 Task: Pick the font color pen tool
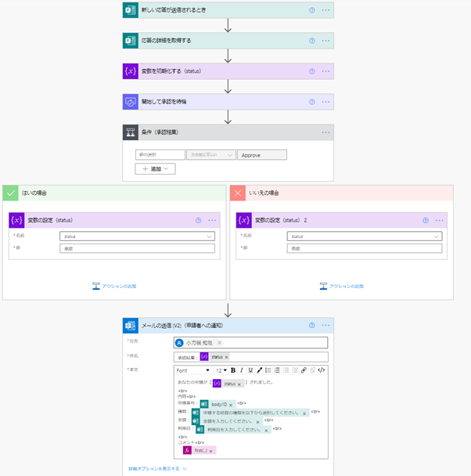tap(259, 370)
